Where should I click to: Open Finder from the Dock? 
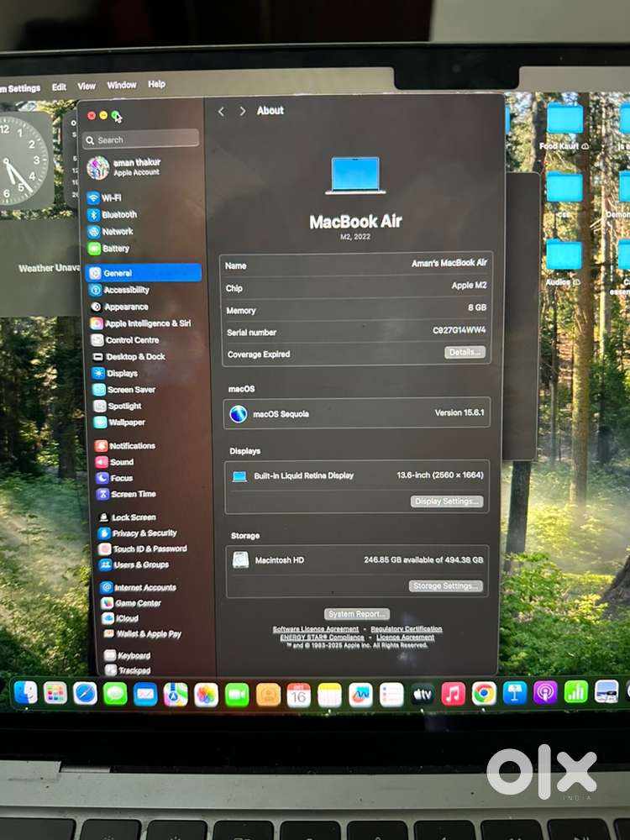pos(25,692)
